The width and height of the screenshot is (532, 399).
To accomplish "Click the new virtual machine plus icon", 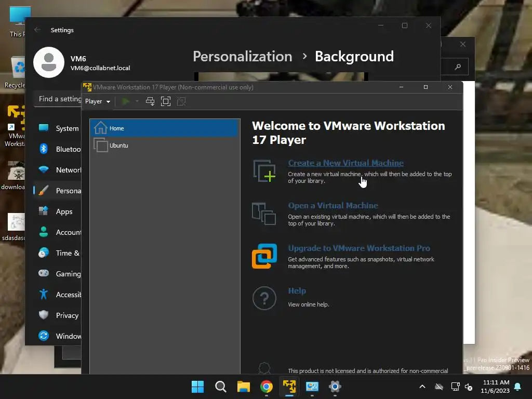I will [264, 171].
